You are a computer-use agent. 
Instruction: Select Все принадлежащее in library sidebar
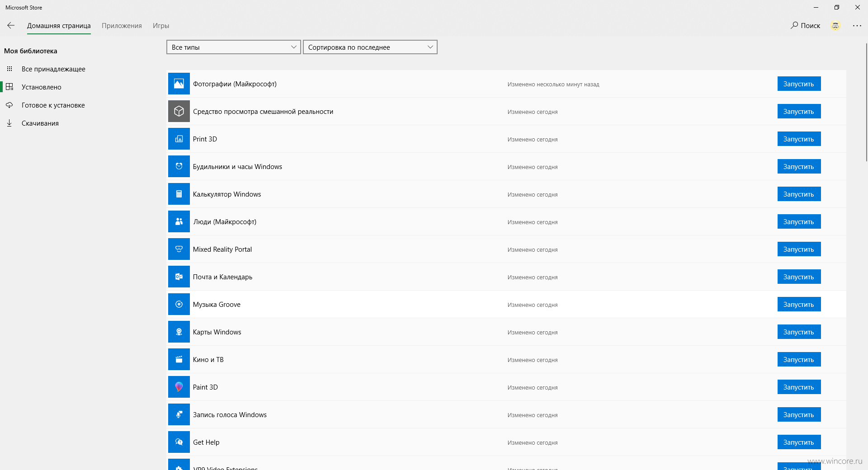click(53, 69)
